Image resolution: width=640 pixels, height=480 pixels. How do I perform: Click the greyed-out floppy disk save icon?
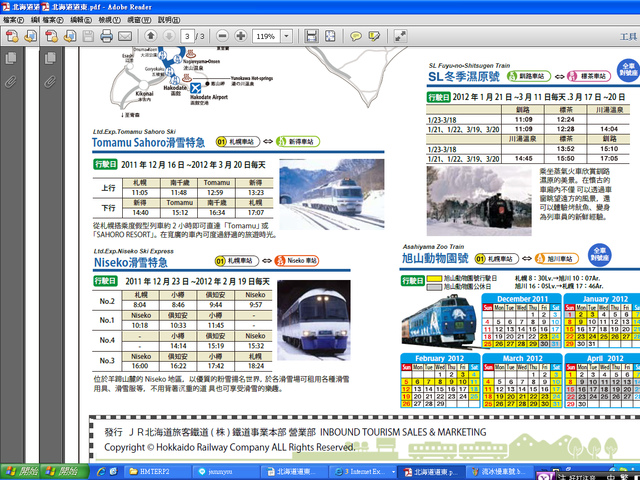click(88, 36)
